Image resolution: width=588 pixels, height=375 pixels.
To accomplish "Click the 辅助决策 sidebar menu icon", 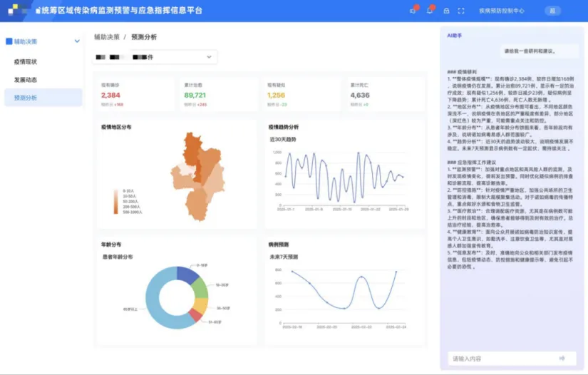I will point(9,41).
